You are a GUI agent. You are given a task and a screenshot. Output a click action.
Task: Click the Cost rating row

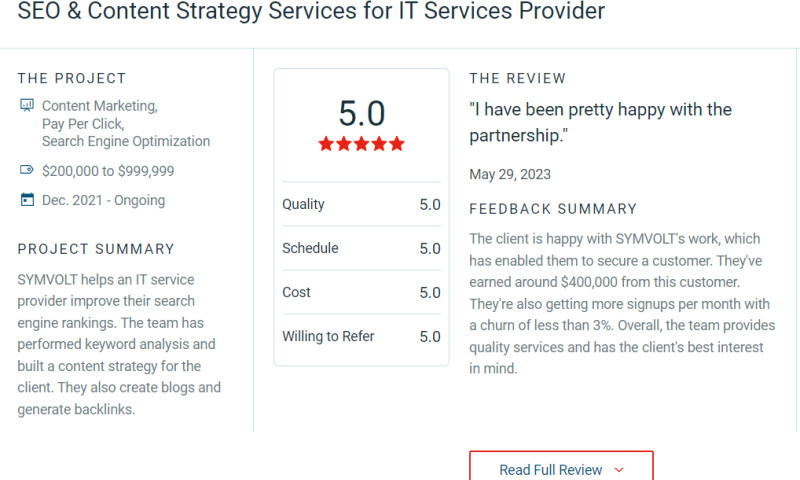pyautogui.click(x=361, y=292)
